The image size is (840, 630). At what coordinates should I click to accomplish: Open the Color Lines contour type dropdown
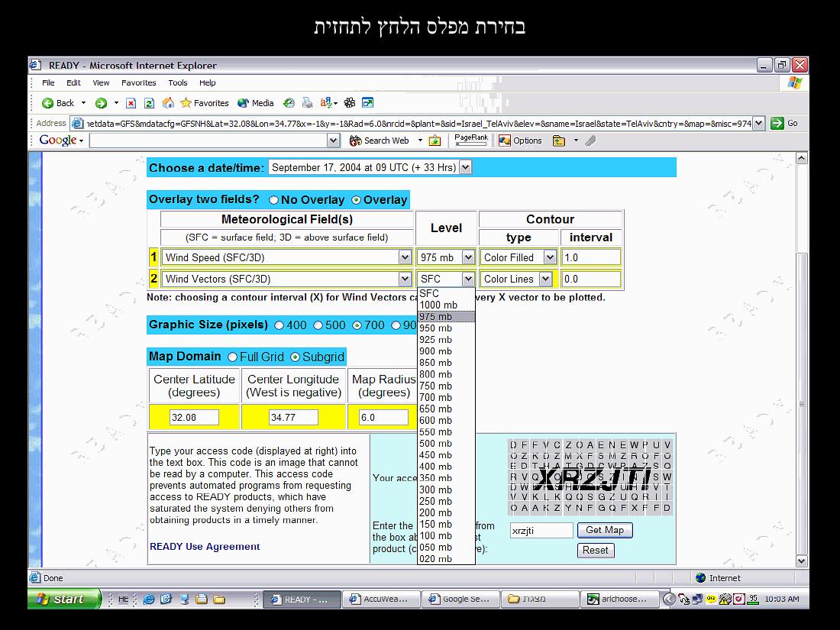tap(545, 279)
